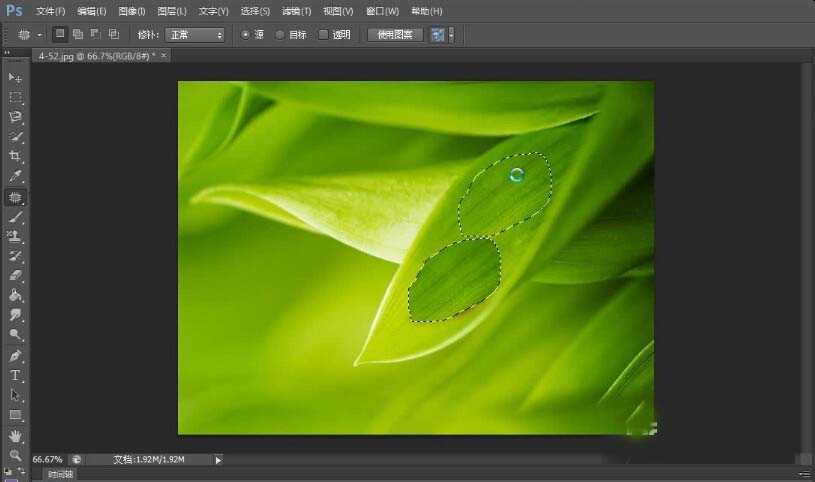
Task: Activate the Hand tool
Action: (15, 435)
